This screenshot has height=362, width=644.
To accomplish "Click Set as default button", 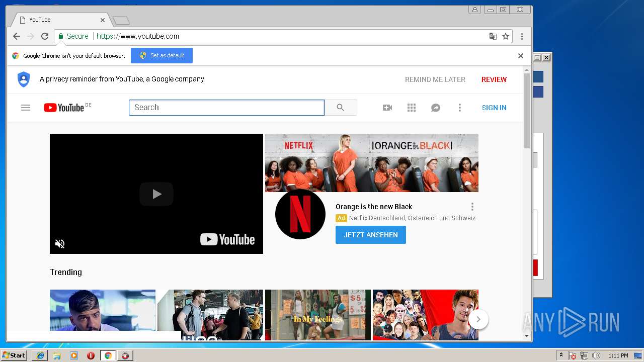I will (x=162, y=55).
